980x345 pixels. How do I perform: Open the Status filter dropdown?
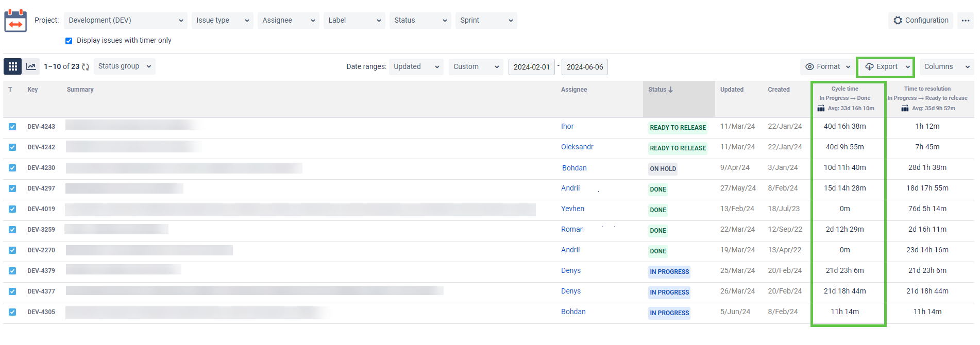(420, 21)
